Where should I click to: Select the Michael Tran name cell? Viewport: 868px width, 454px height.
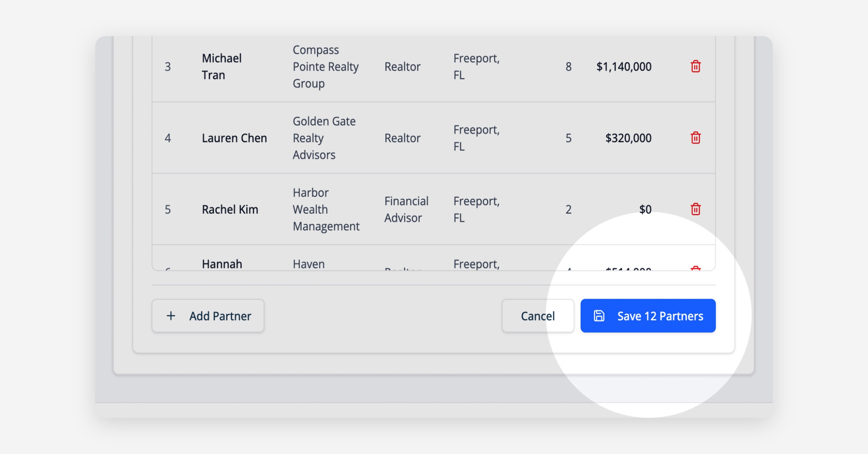click(222, 67)
